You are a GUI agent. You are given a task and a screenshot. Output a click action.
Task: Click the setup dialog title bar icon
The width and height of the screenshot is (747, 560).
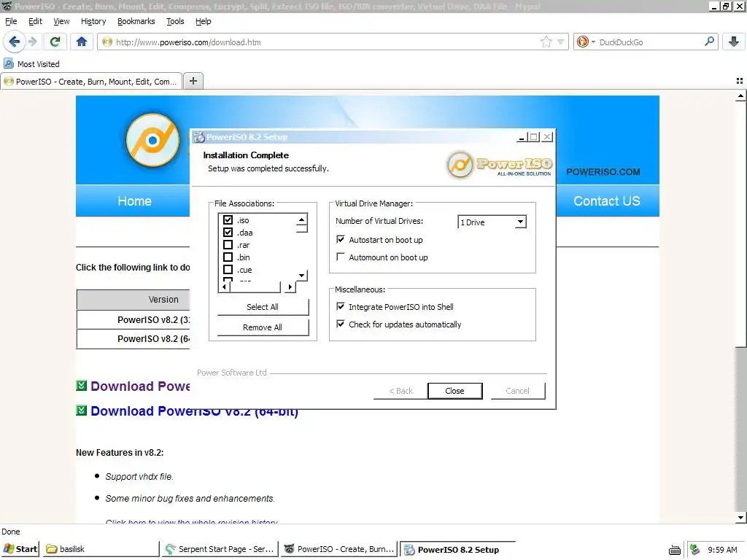coord(198,137)
